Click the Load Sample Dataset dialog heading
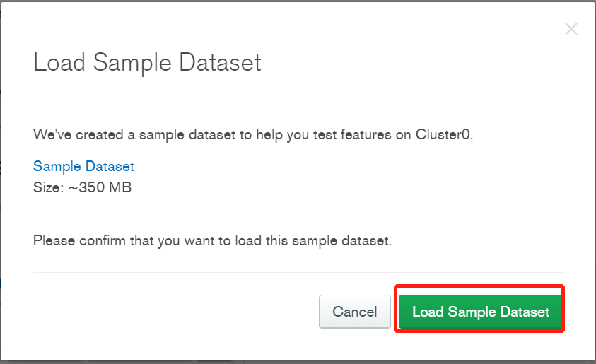 click(x=148, y=62)
